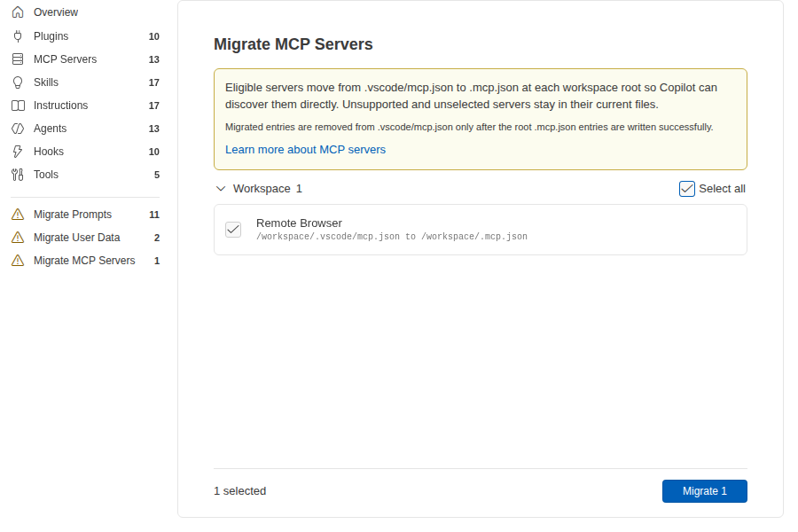This screenshot has height=532, width=798.
Task: Click the Migrate User Data warning icon
Action: 18,238
